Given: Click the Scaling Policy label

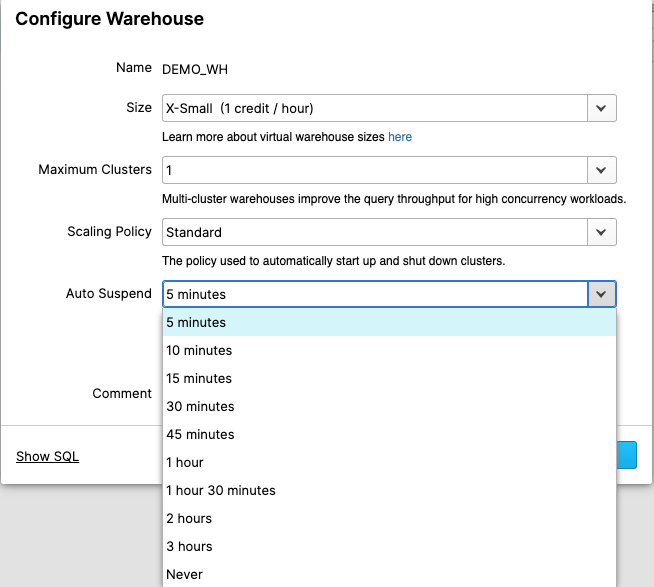Looking at the screenshot, I should [x=109, y=232].
